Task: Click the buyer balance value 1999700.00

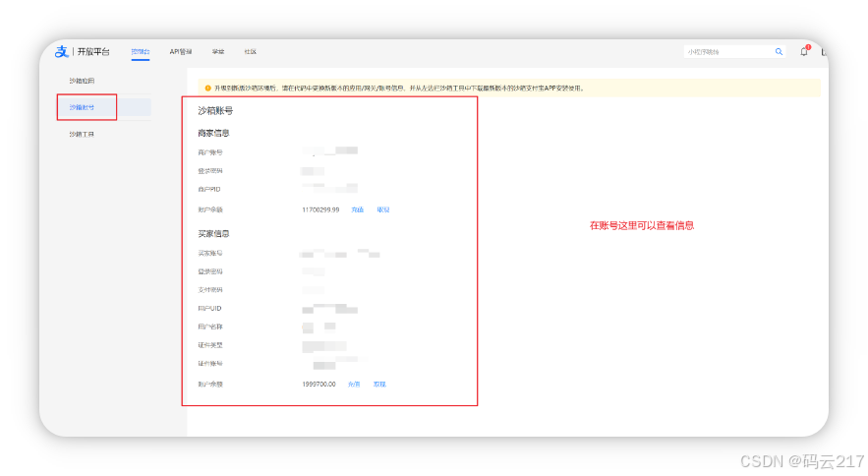Action: pyautogui.click(x=318, y=384)
